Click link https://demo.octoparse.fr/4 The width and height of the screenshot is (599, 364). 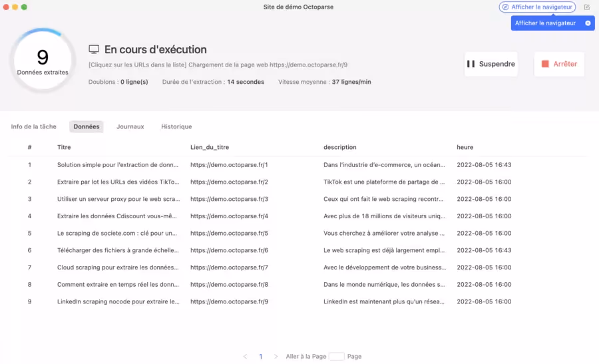click(229, 216)
